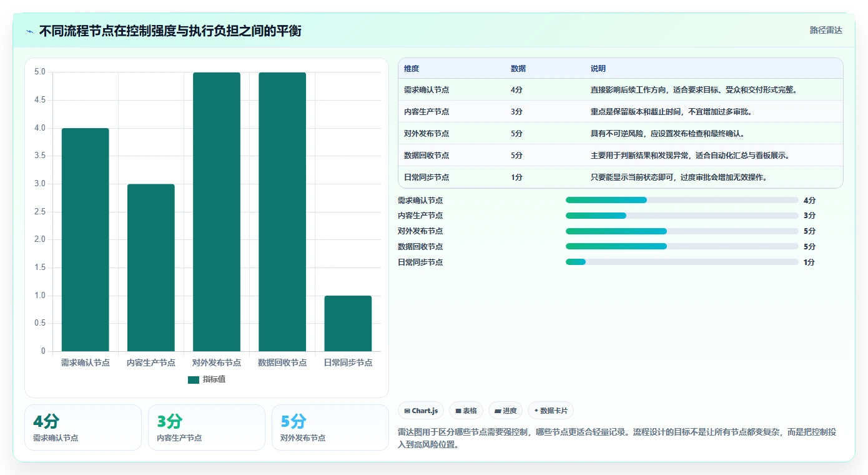
Task: Click the 需求确认节点 progress bar
Action: click(x=682, y=200)
